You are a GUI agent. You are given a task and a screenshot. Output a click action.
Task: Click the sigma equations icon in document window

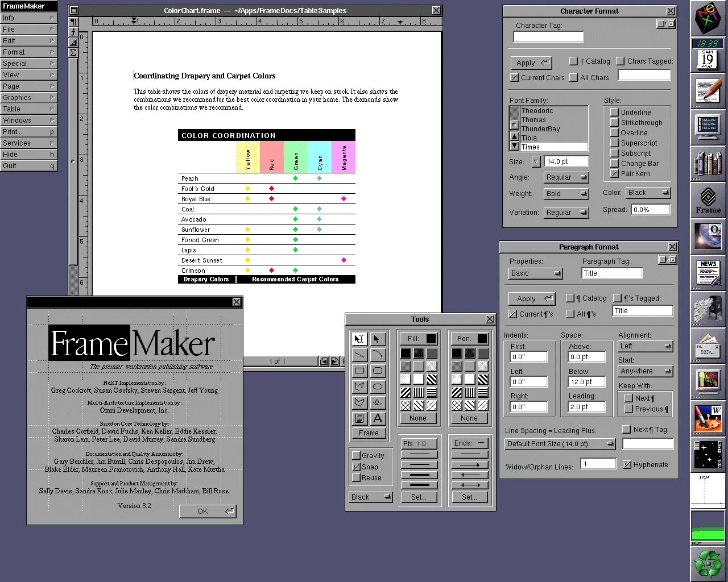[73, 52]
